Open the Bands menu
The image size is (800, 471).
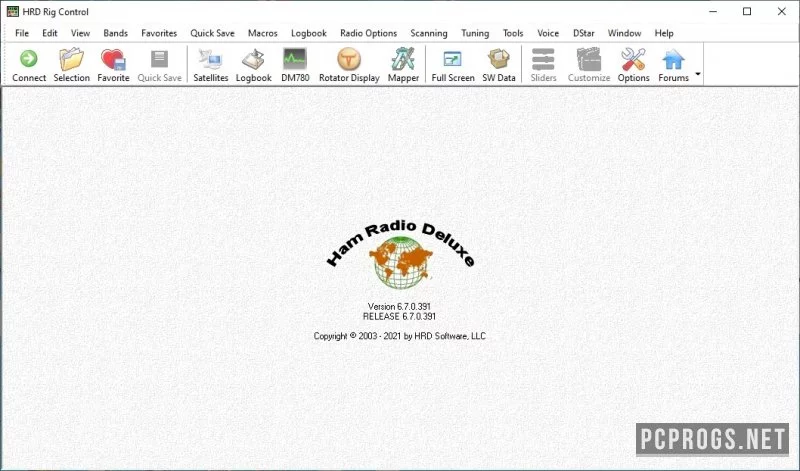tap(115, 33)
